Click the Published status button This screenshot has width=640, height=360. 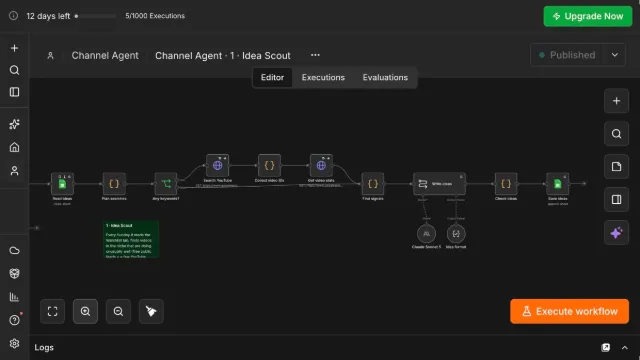coord(567,55)
